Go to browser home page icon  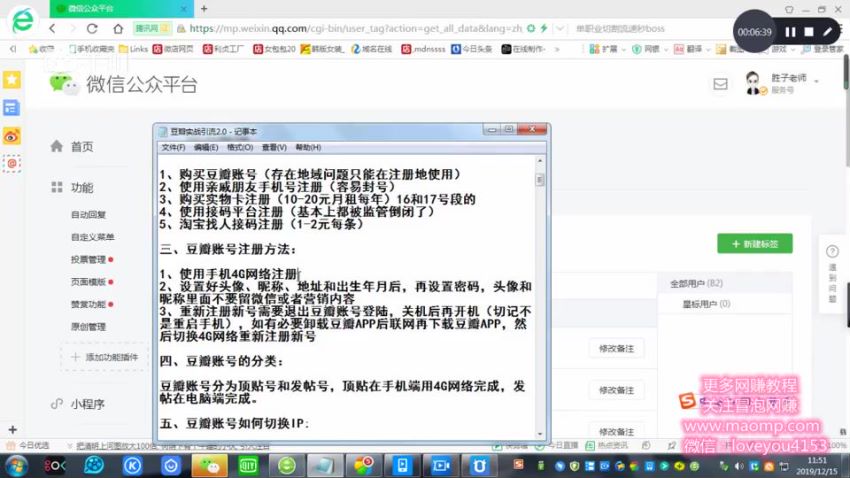click(118, 28)
